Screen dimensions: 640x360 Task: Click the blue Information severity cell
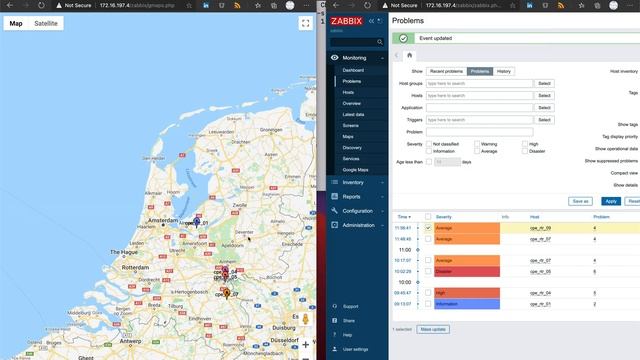tap(467, 304)
